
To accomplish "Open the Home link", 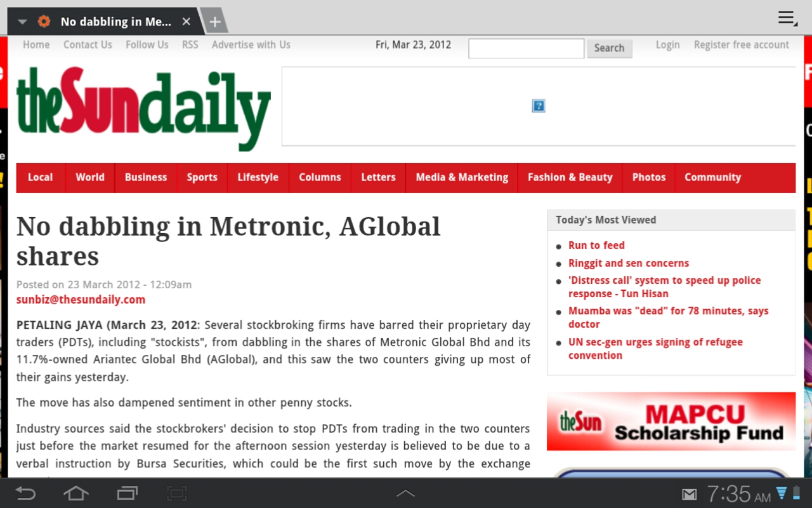I will click(36, 44).
